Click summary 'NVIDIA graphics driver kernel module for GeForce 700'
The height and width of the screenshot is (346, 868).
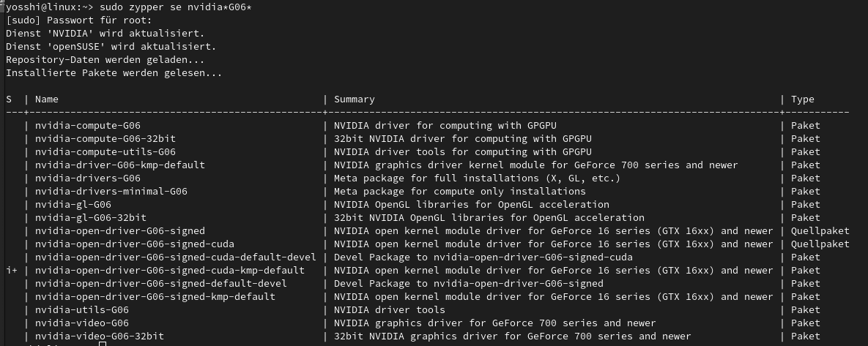[x=486, y=165]
